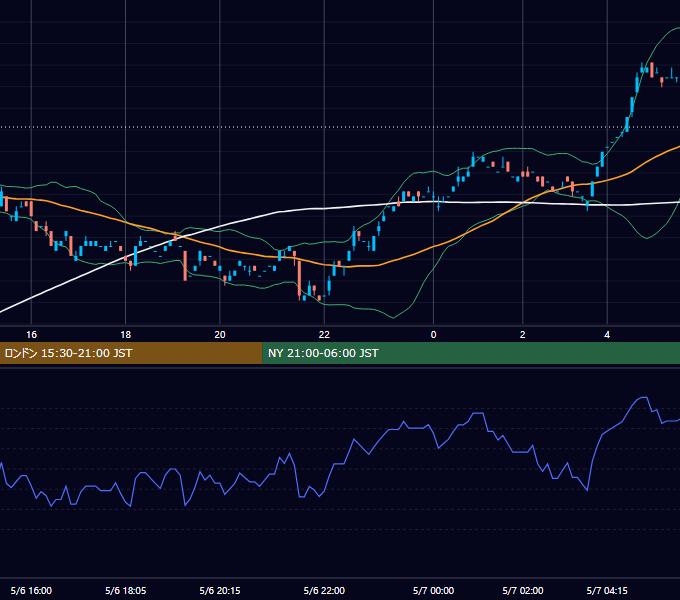Click the time axis label 4
Screen dimensions: 680x600
pyautogui.click(x=607, y=335)
